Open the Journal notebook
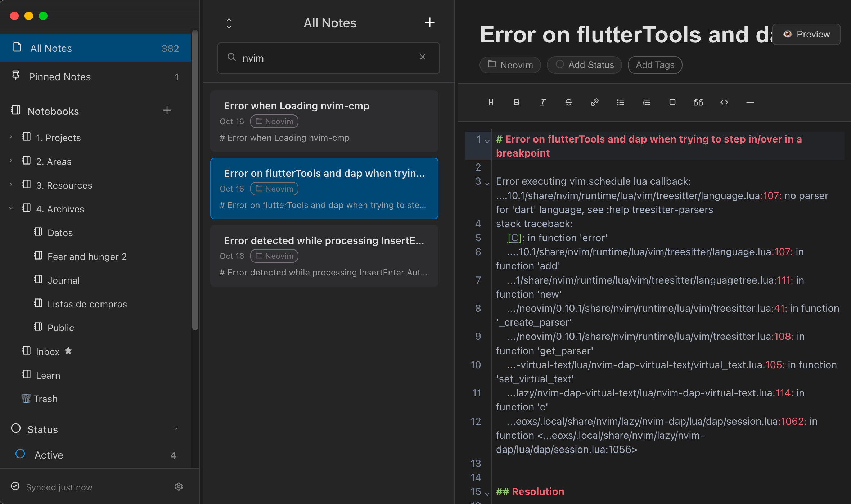The image size is (851, 504). coord(57,280)
